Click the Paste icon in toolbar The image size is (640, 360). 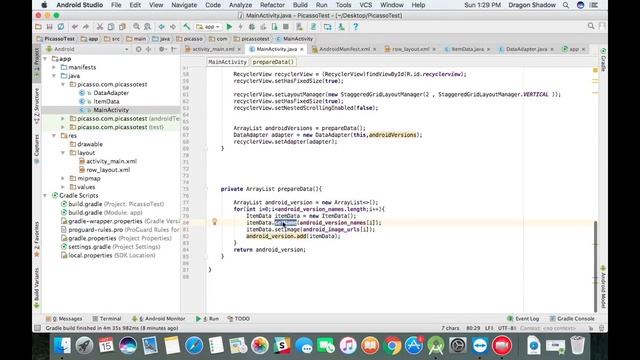coord(122,27)
